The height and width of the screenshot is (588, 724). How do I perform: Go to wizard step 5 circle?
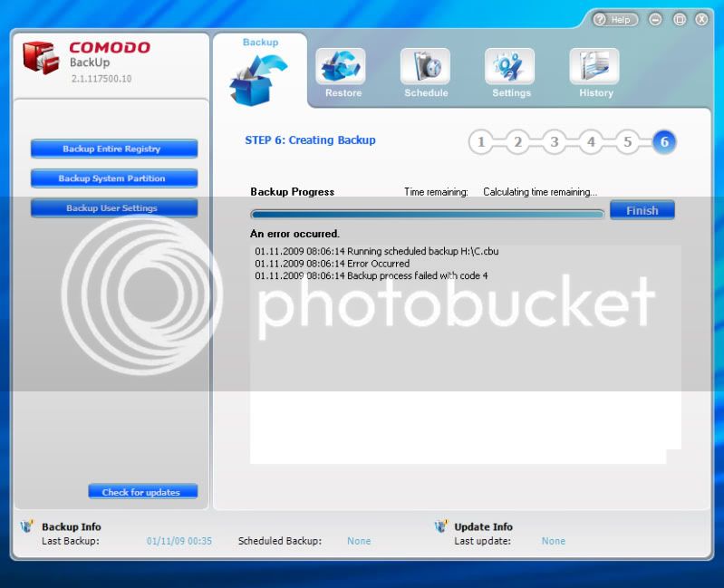click(628, 141)
